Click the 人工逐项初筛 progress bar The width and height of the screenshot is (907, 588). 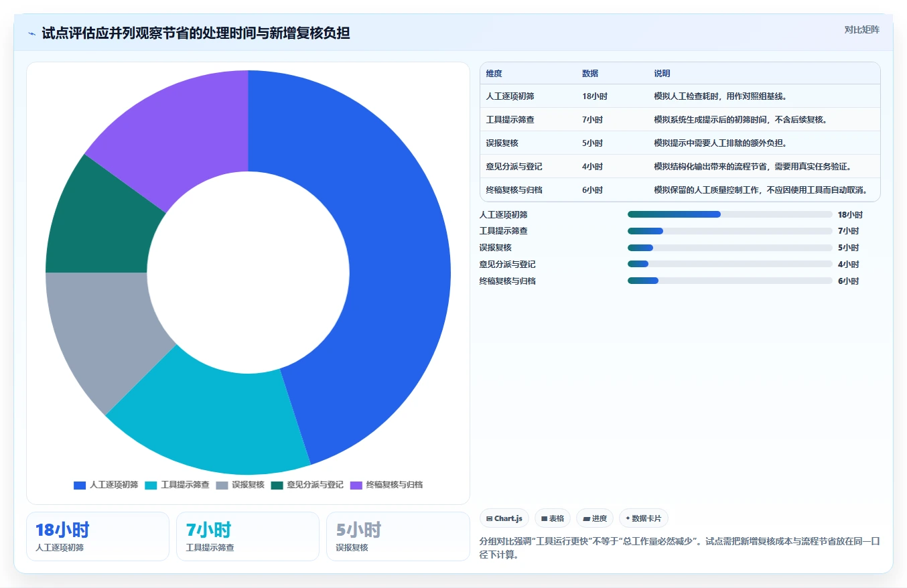point(730,214)
